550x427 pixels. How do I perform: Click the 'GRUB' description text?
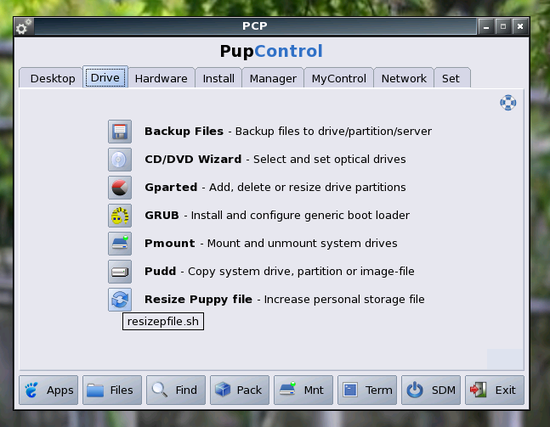coord(277,215)
